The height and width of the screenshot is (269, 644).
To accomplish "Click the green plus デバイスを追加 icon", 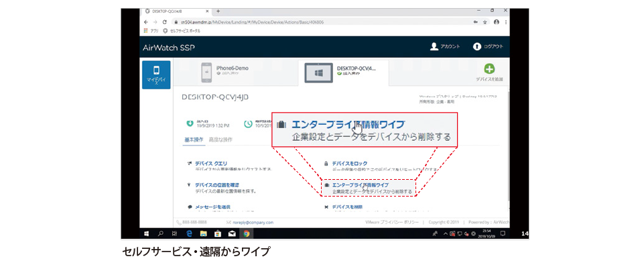I will tap(490, 68).
